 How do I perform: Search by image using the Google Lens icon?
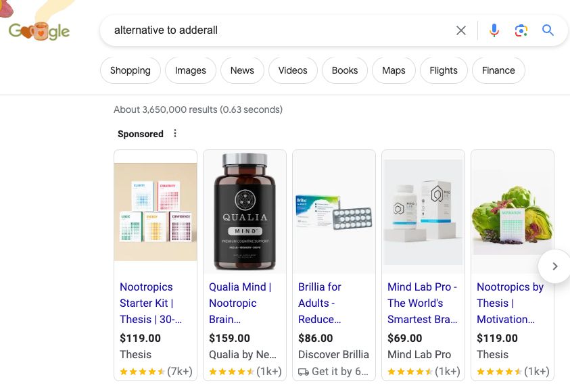pos(521,30)
